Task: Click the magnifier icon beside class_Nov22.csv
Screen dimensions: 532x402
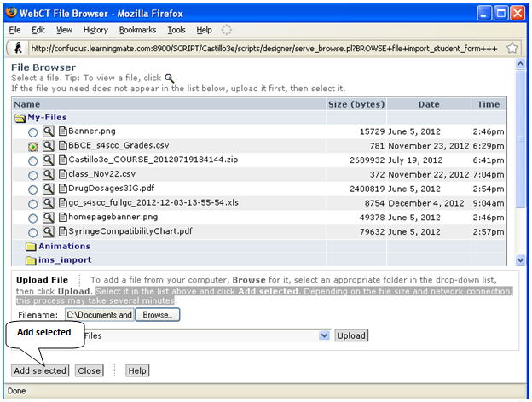Action: (x=49, y=174)
